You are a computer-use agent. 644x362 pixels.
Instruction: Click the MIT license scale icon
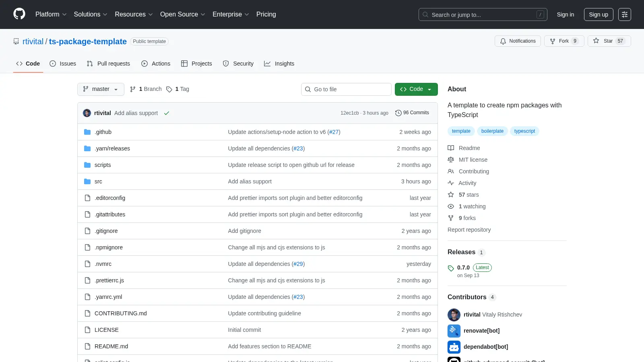tap(451, 160)
